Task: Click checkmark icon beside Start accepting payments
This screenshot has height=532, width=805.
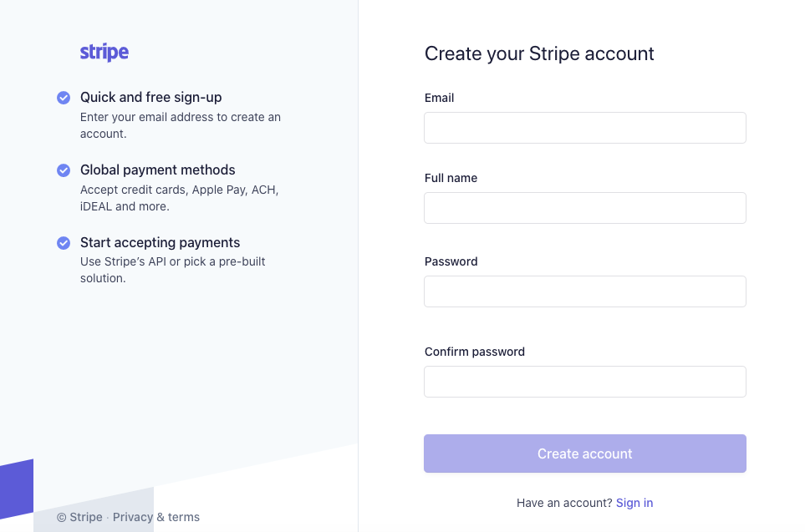Action: click(x=64, y=243)
